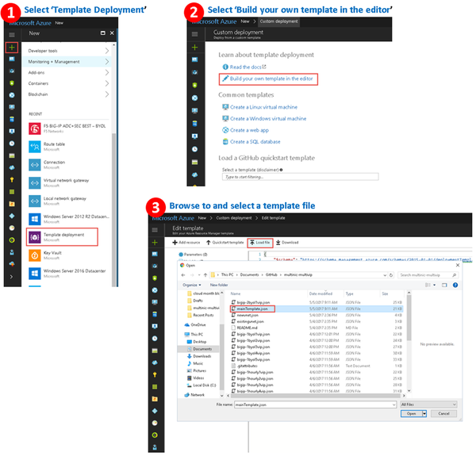Click the F5 BIG-IP ADC+SEC BEST BYOL icon

(x=35, y=128)
